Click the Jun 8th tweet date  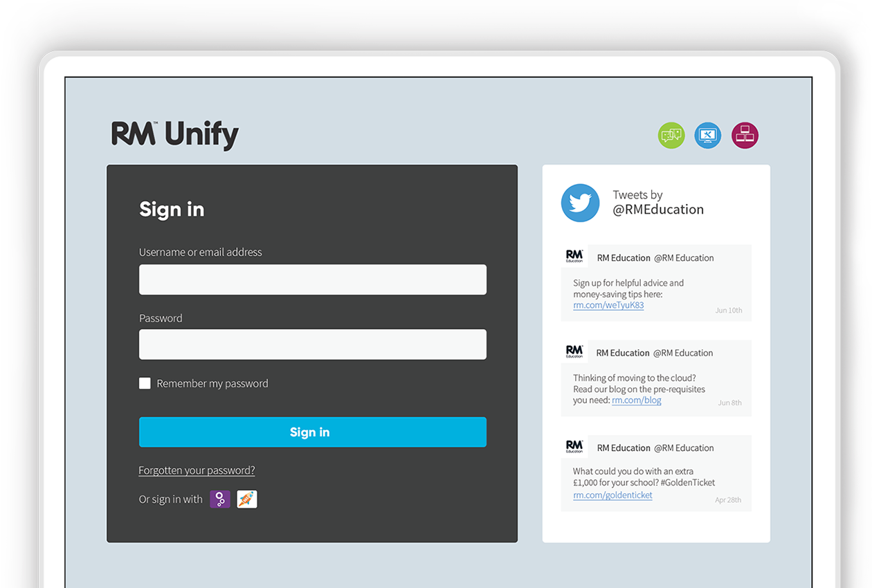pos(730,403)
